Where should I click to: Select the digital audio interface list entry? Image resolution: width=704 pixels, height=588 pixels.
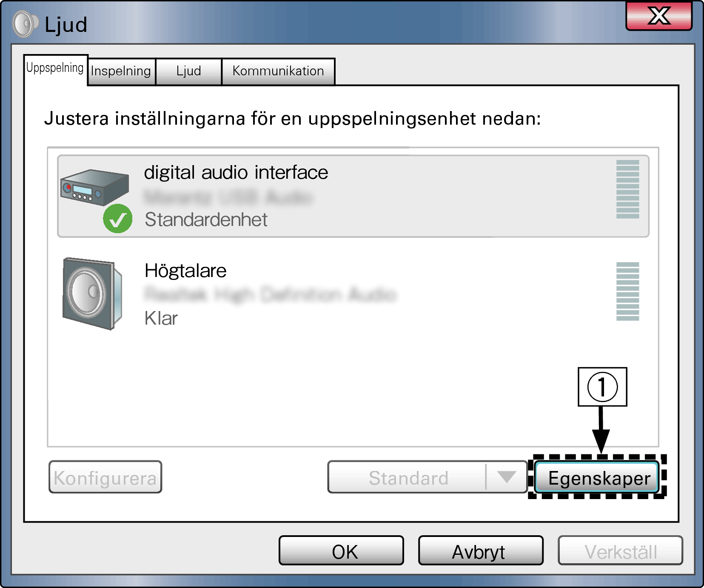tap(353, 196)
